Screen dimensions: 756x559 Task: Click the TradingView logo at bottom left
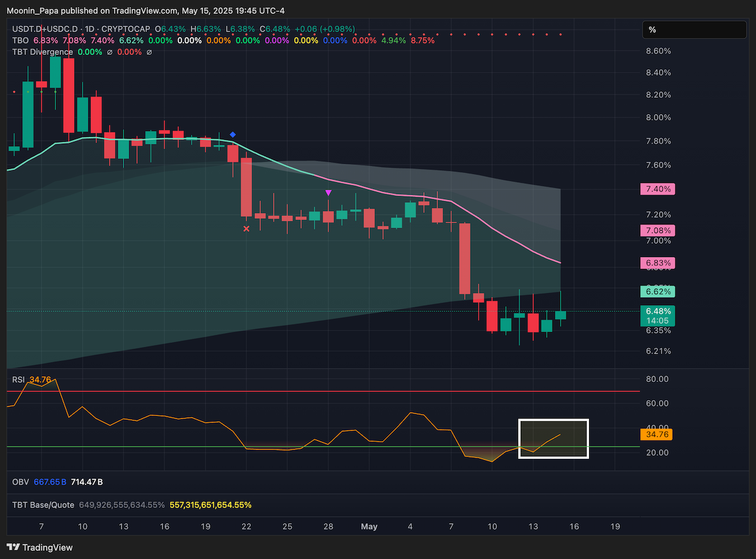click(x=40, y=547)
